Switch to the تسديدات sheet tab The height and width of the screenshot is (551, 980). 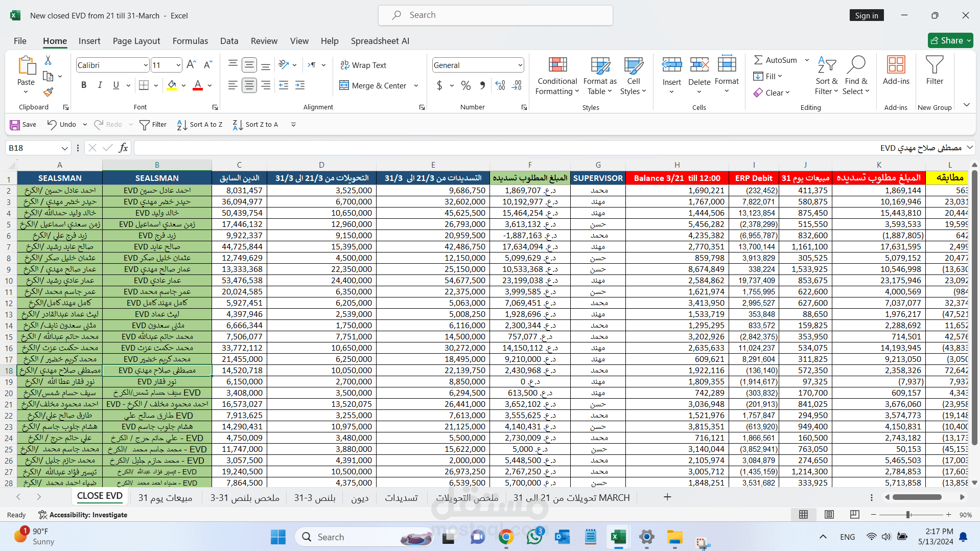[x=401, y=497]
